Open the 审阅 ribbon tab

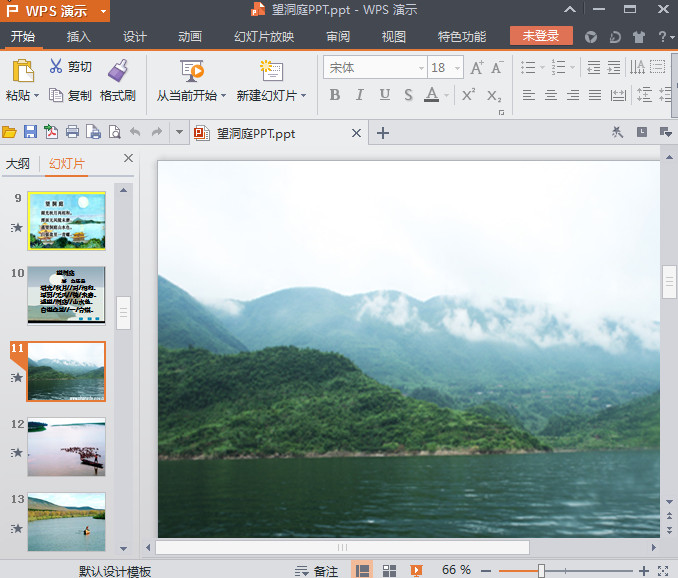(x=338, y=37)
